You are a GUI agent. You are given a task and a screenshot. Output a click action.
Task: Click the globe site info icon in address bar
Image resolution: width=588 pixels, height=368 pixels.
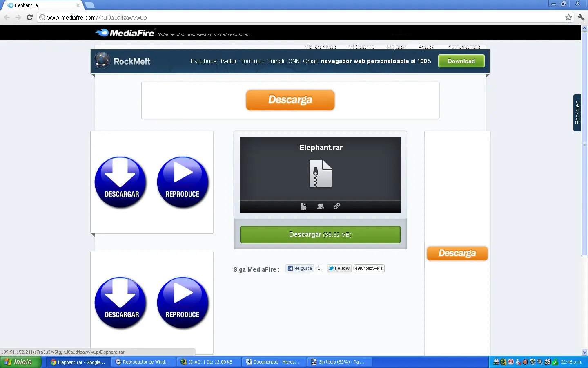[x=42, y=18]
